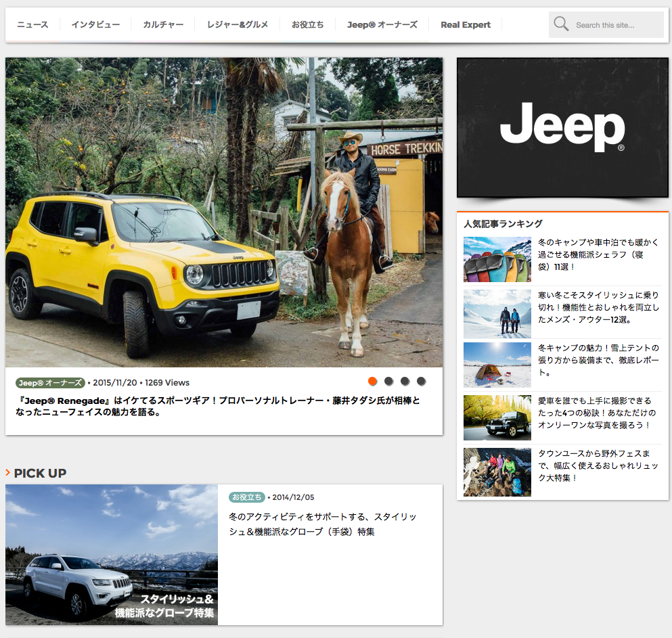Open the Jeep® Renegade article headline
Screen dimensions: 672x638
218,406
